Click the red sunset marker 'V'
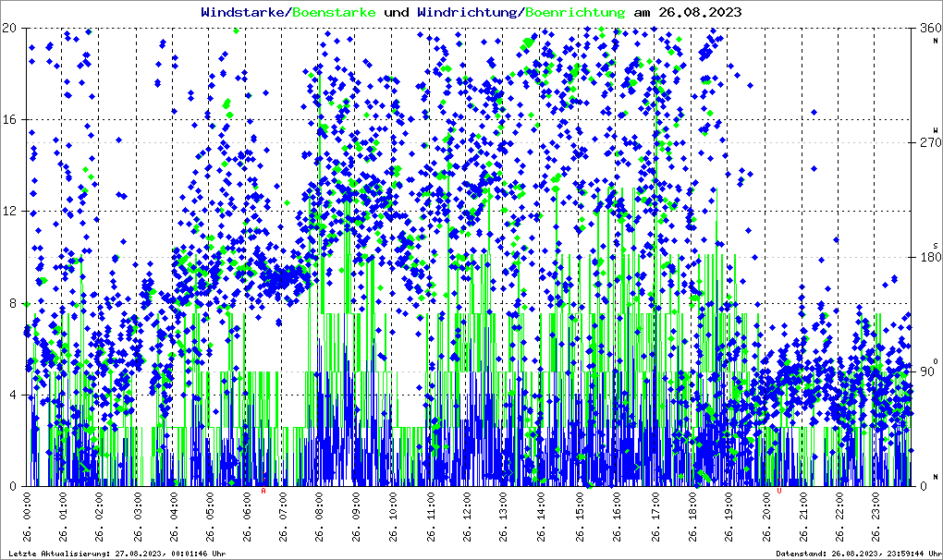 779,491
